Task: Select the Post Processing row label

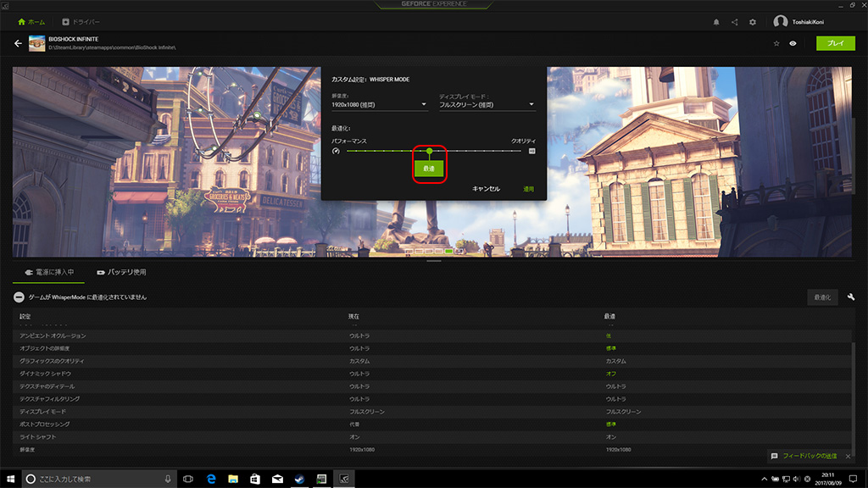Action: pyautogui.click(x=45, y=424)
